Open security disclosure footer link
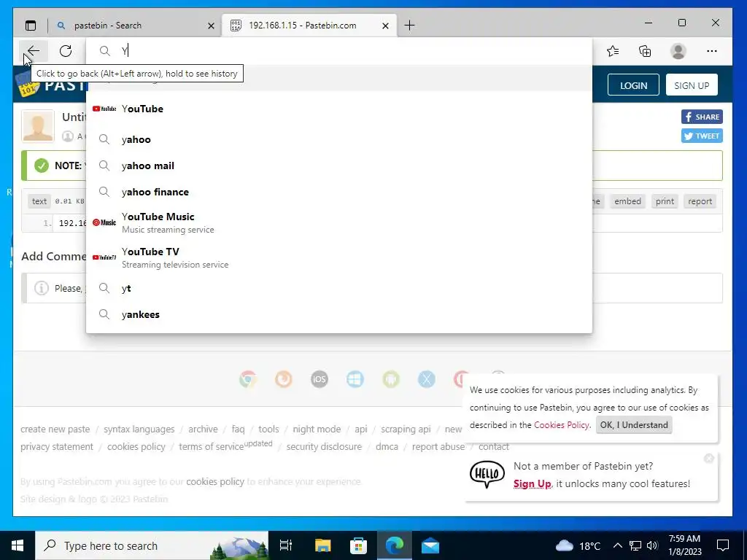This screenshot has width=747, height=560. pos(324,447)
